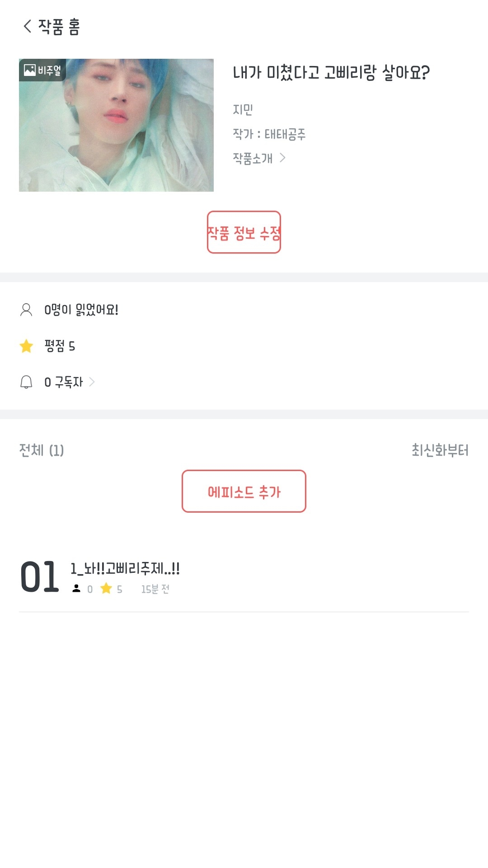
Task: Select the 전체 (1) episode filter
Action: (x=42, y=450)
